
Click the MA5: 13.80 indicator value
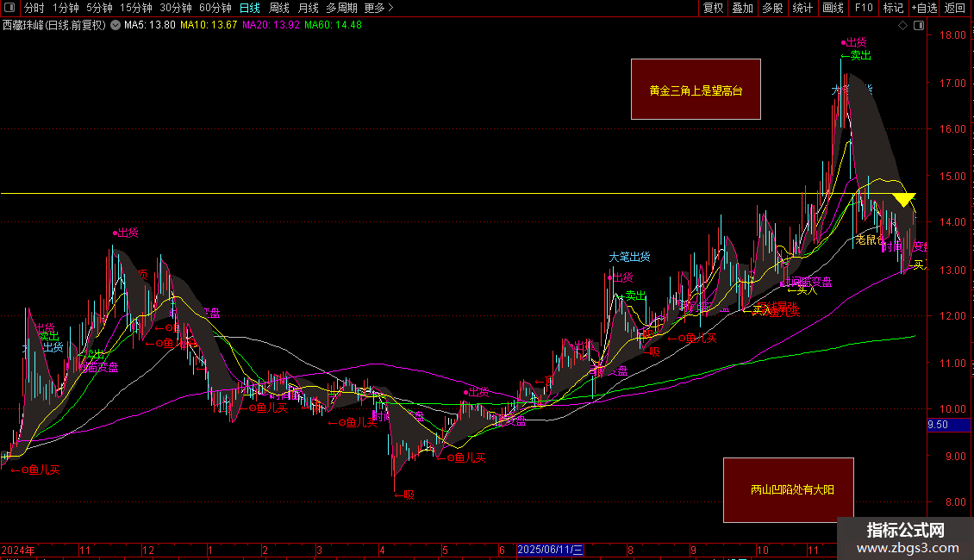[150, 25]
